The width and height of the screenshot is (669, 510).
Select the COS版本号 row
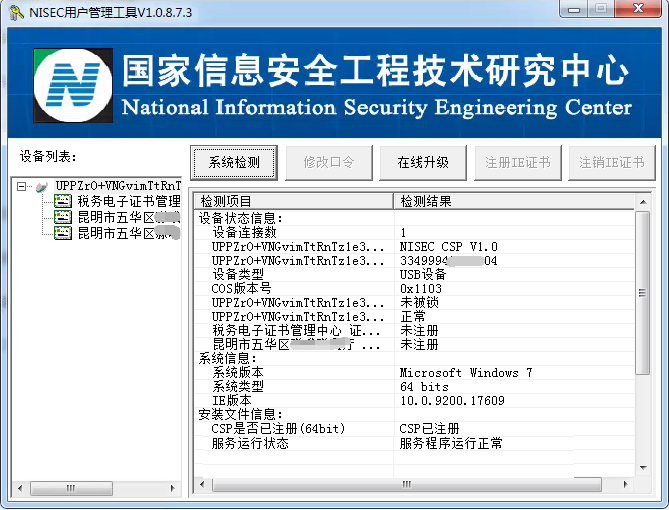click(x=414, y=289)
